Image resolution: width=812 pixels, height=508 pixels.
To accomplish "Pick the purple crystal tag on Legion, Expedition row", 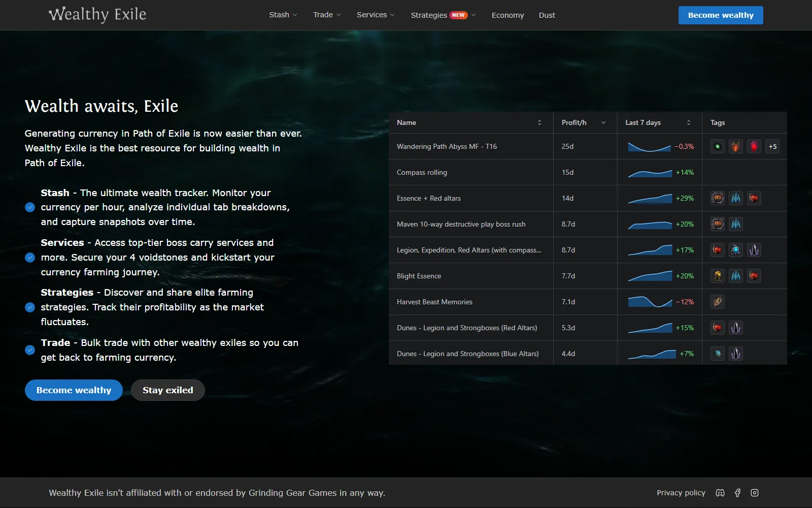I will tap(754, 250).
